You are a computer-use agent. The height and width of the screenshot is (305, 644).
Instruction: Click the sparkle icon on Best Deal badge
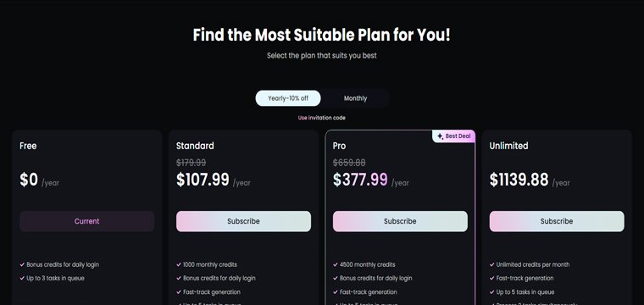point(440,136)
